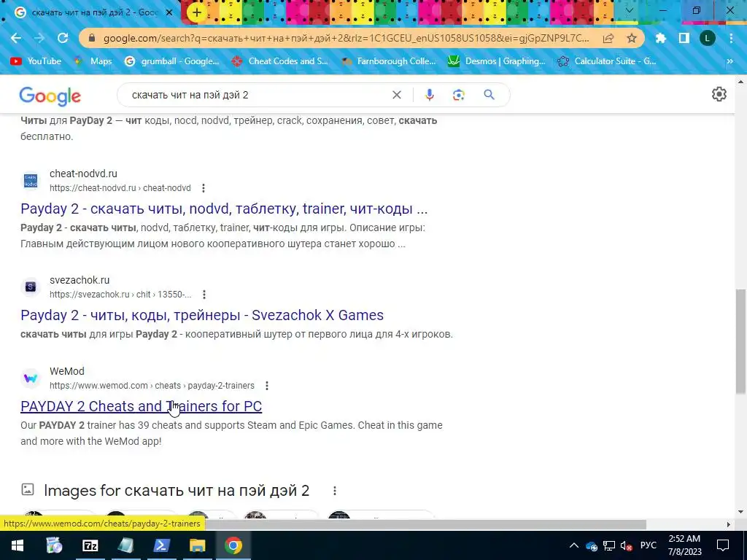Click the svezachok.ru site favicon
This screenshot has width=747, height=560.
(x=31, y=287)
